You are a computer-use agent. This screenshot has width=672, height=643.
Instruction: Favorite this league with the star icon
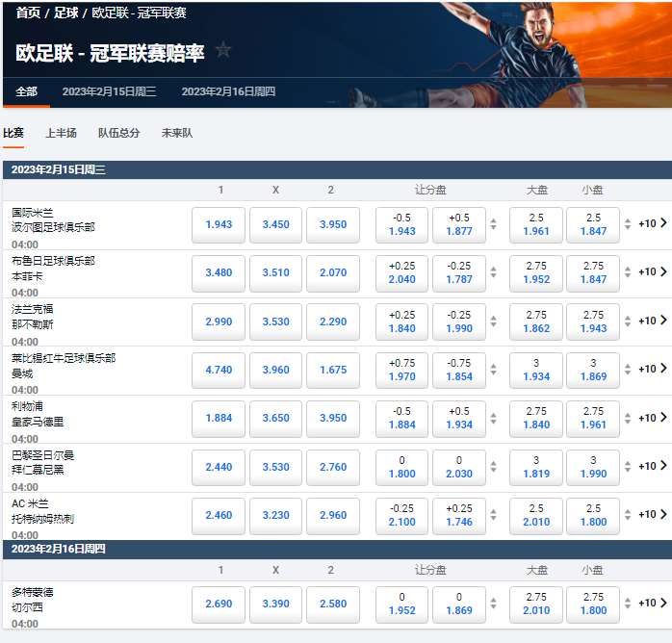pyautogui.click(x=223, y=50)
